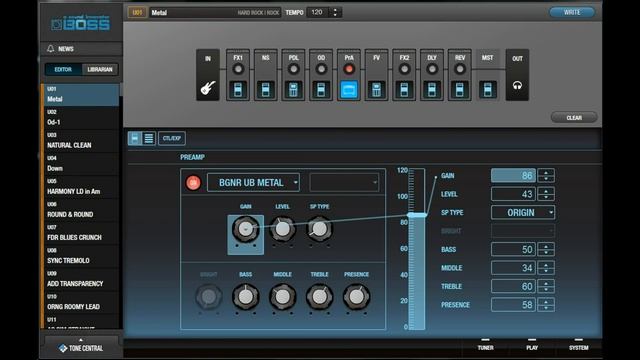Open the NEWS section
This screenshot has height=360, width=640.
click(x=81, y=49)
